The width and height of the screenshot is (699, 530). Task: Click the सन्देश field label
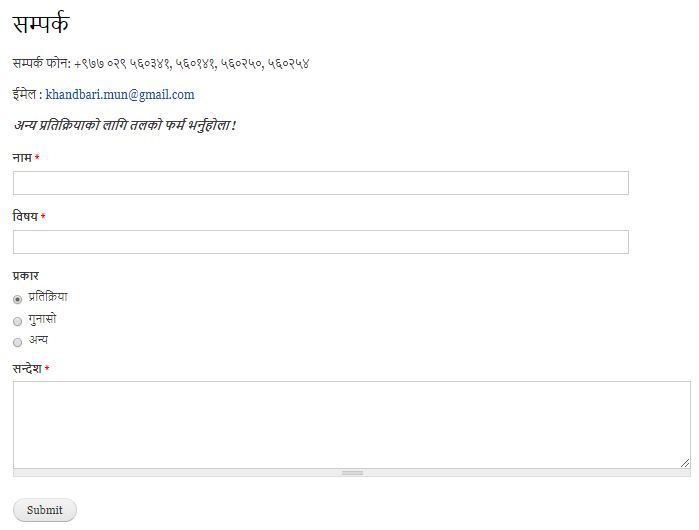point(27,369)
